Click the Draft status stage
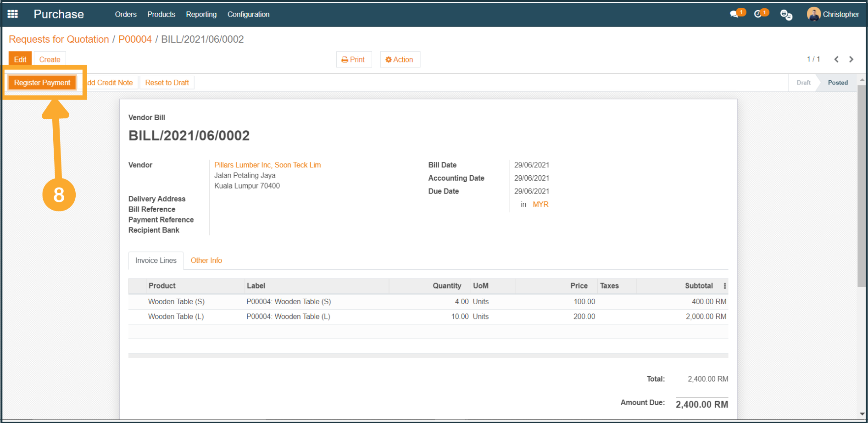 [803, 83]
